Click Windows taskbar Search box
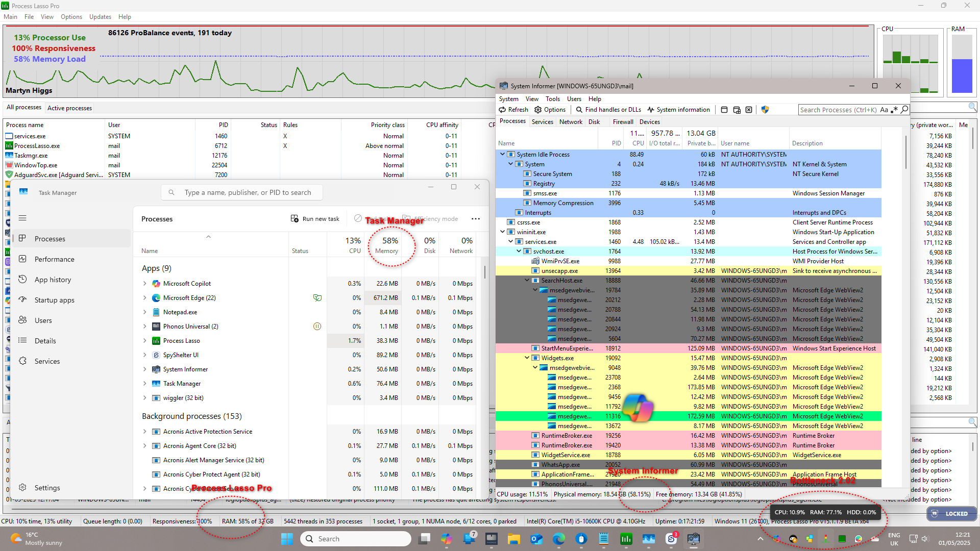Screen dimensions: 980x551 tap(356, 539)
